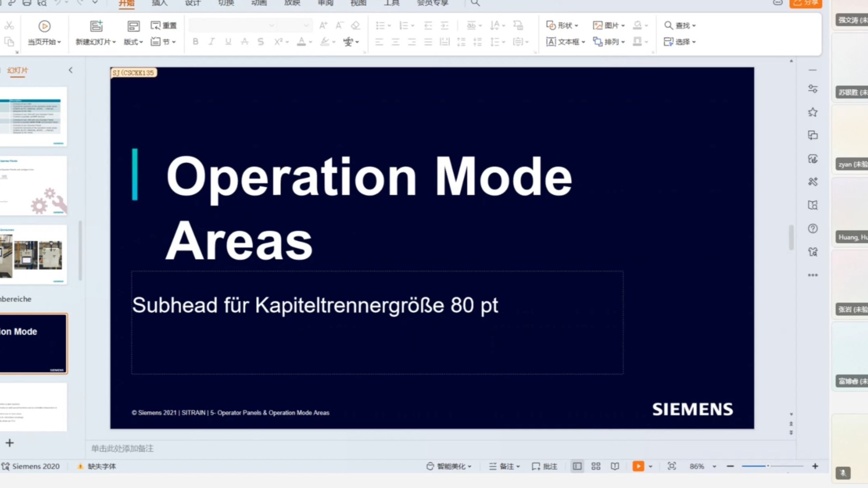The height and width of the screenshot is (488, 868).
Task: Start slideshow from the current page icon
Action: [x=44, y=26]
